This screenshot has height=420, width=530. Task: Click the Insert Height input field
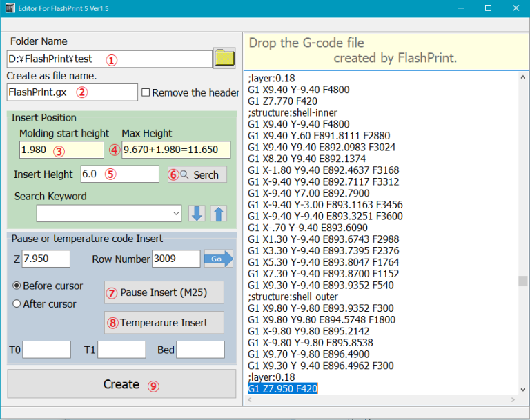coord(120,174)
